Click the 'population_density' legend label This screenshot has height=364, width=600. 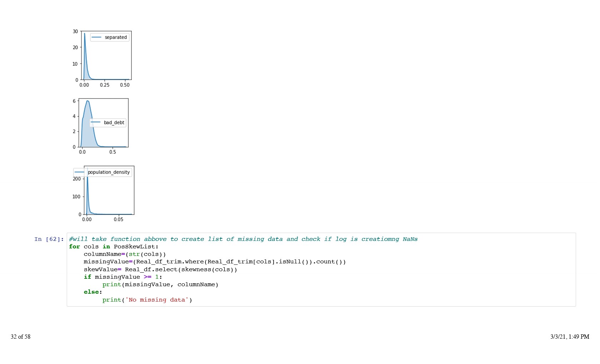click(109, 172)
